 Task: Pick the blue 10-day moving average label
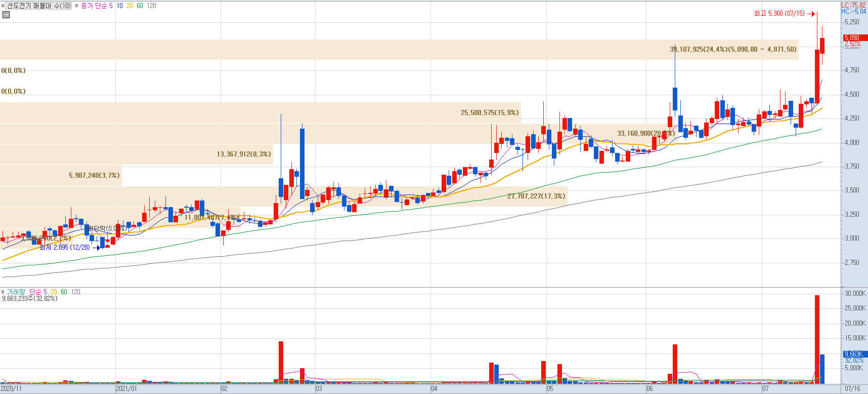(119, 6)
